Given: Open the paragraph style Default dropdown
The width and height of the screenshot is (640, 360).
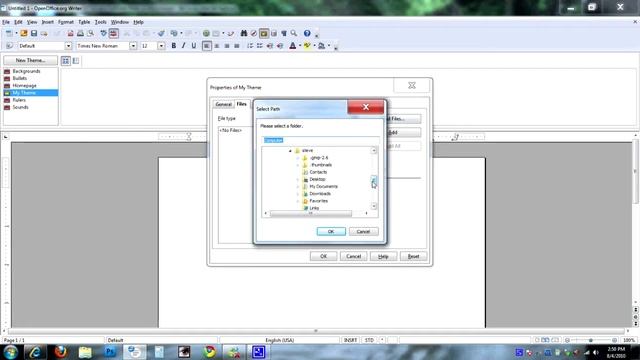Looking at the screenshot, I should pos(68,46).
